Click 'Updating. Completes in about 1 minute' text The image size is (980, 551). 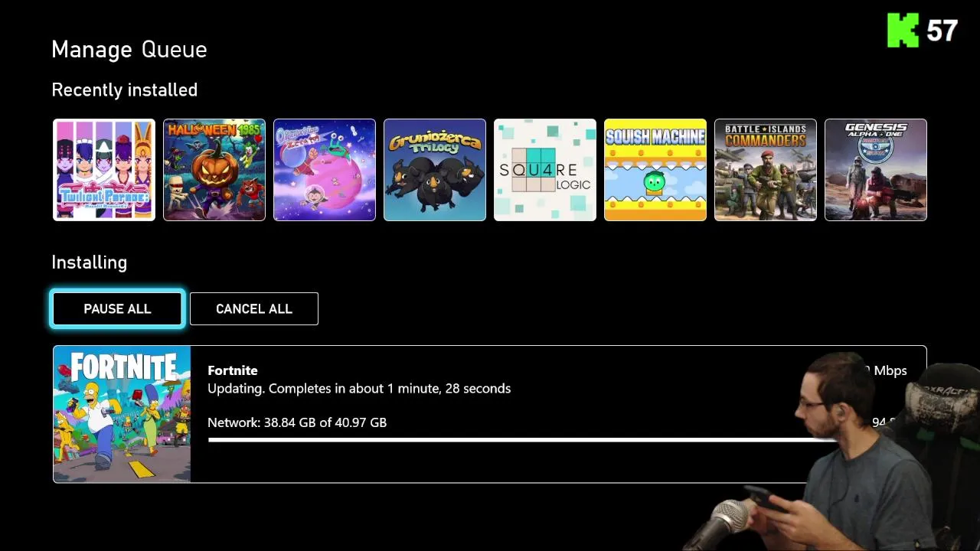click(359, 389)
